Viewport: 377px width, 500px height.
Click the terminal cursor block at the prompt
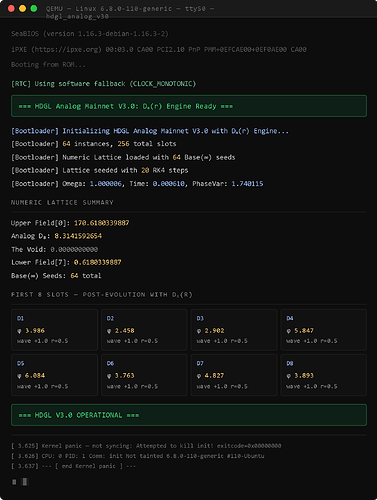click(x=25, y=482)
